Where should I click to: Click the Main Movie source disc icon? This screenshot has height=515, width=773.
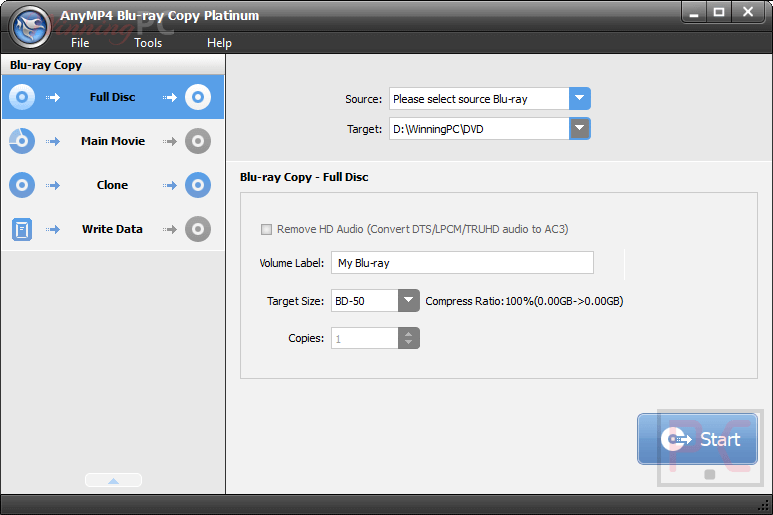coord(22,141)
